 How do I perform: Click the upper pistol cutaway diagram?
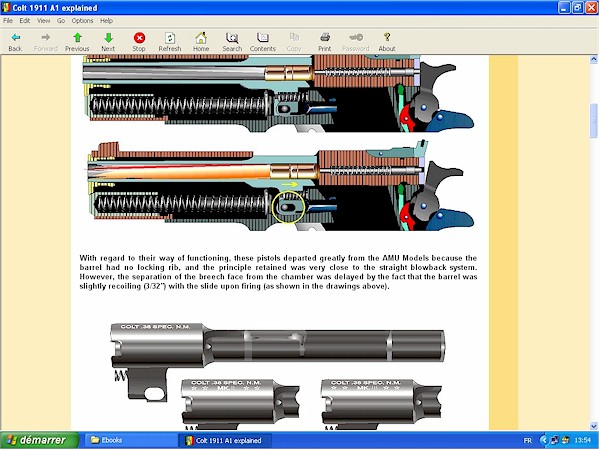click(x=279, y=94)
